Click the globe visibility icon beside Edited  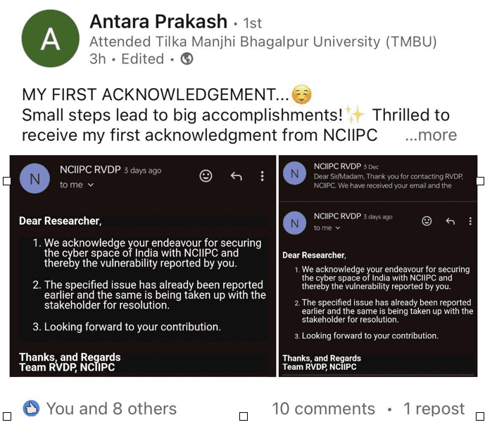click(187, 59)
